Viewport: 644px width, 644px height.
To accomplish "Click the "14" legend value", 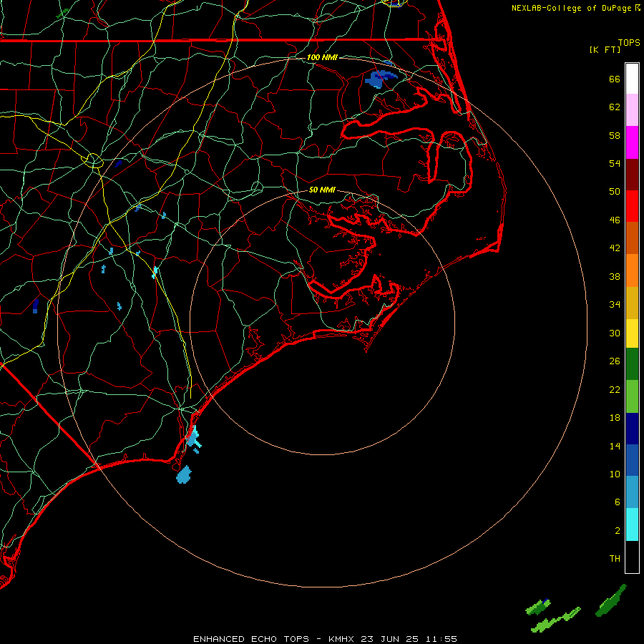I will click(615, 446).
